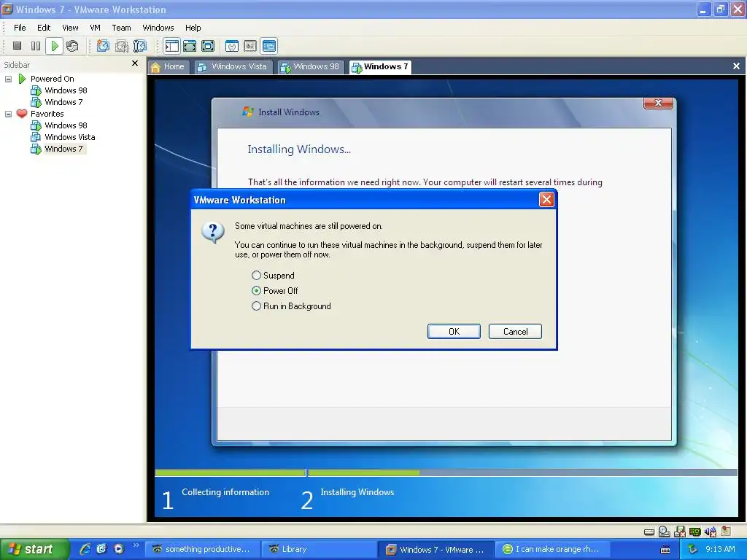
Task: Close the current VM tab with X
Action: tap(736, 66)
